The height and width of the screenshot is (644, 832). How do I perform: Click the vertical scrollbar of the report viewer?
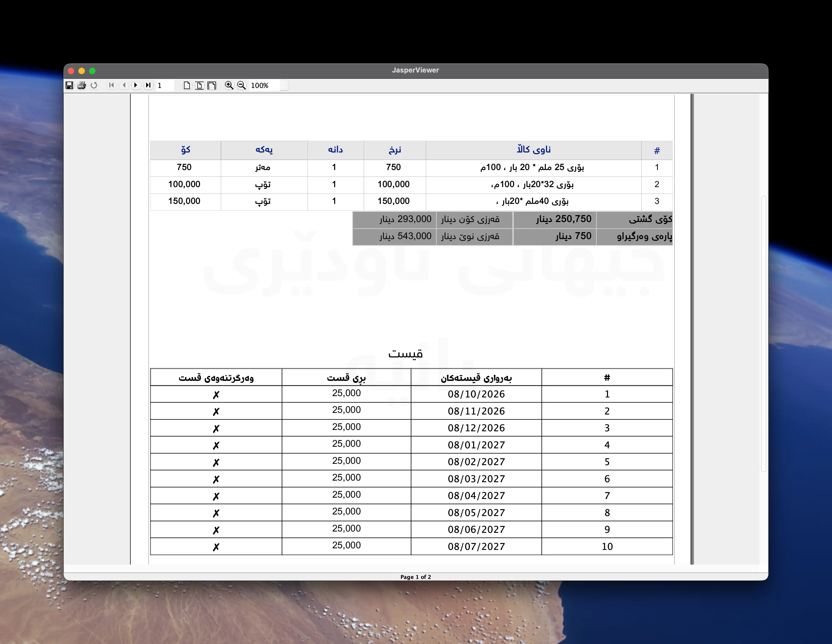click(763, 334)
